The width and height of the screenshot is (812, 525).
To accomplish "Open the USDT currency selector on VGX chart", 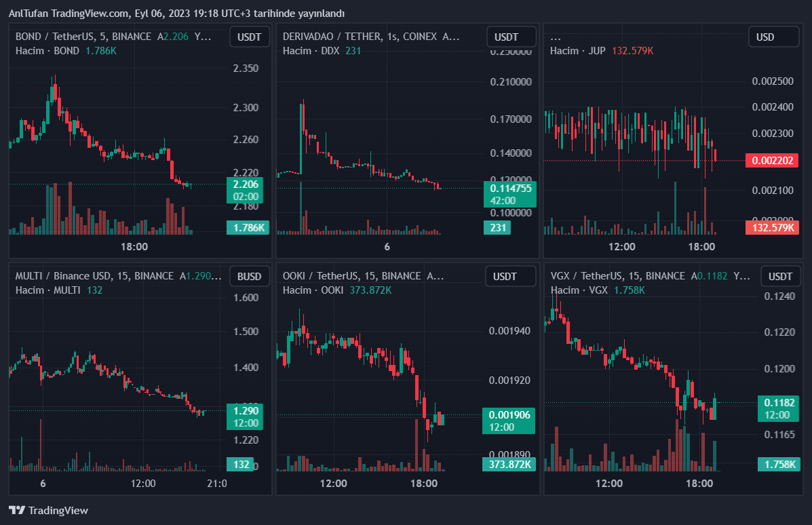I will pyautogui.click(x=780, y=276).
